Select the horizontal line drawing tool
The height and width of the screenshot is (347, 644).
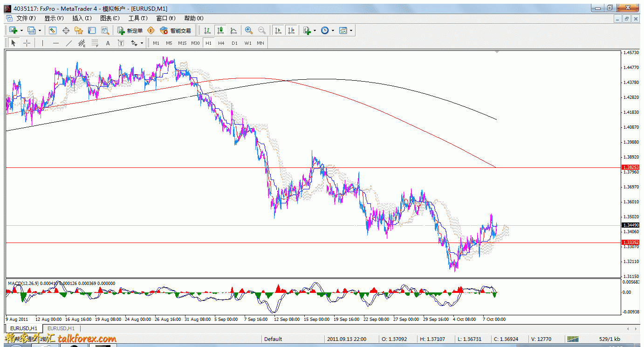point(56,43)
